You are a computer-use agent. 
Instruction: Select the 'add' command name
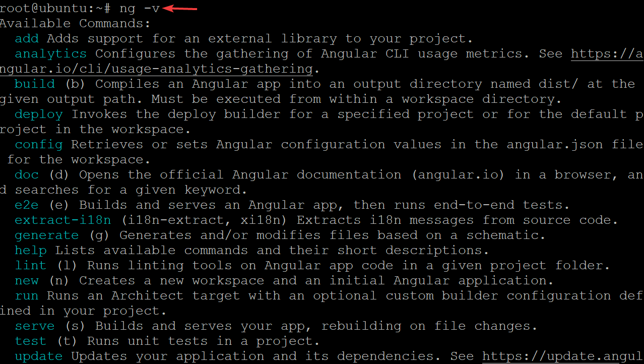click(27, 38)
